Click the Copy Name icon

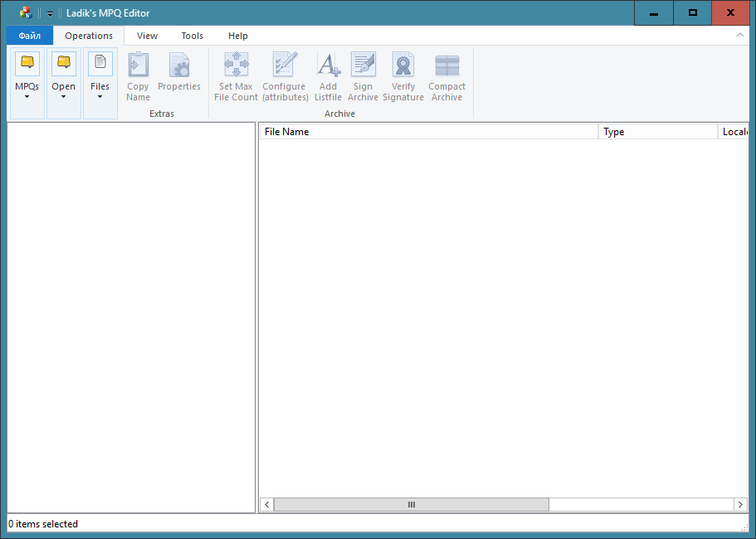tap(138, 65)
